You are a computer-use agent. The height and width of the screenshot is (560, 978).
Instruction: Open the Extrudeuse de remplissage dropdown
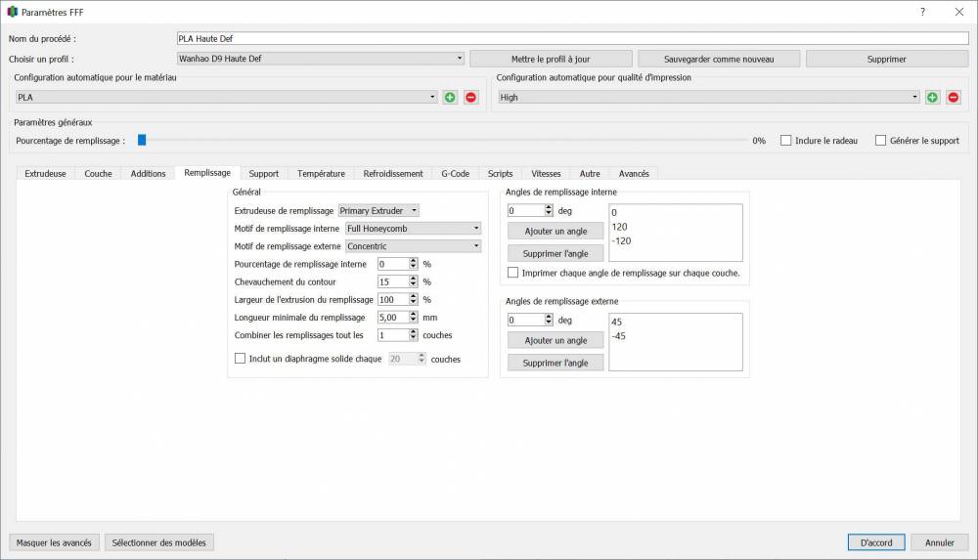[x=378, y=211]
